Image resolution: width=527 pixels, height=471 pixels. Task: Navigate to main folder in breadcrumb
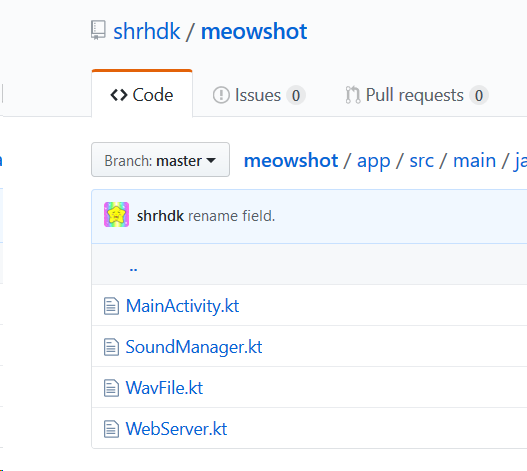tap(474, 160)
